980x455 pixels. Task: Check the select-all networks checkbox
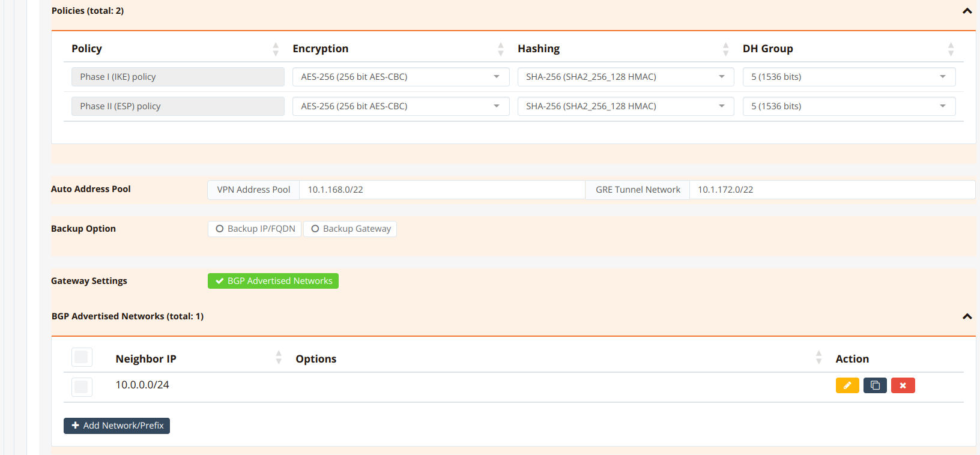coord(82,357)
